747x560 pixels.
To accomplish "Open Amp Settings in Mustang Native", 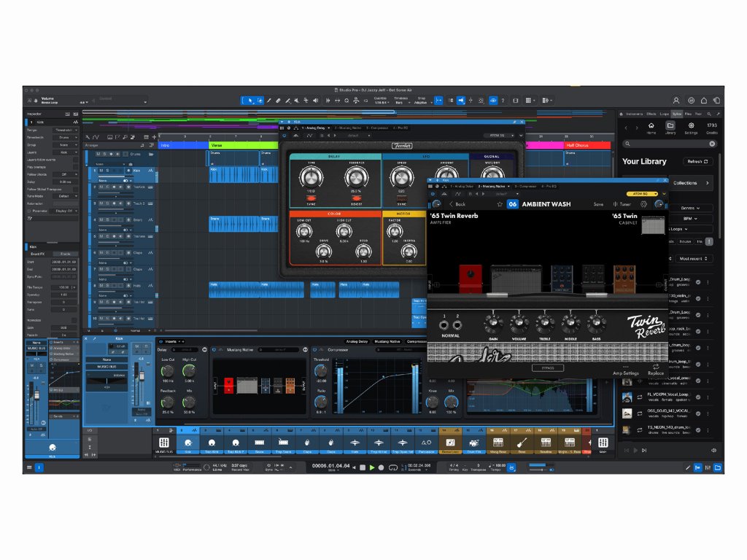I will pyautogui.click(x=625, y=371).
